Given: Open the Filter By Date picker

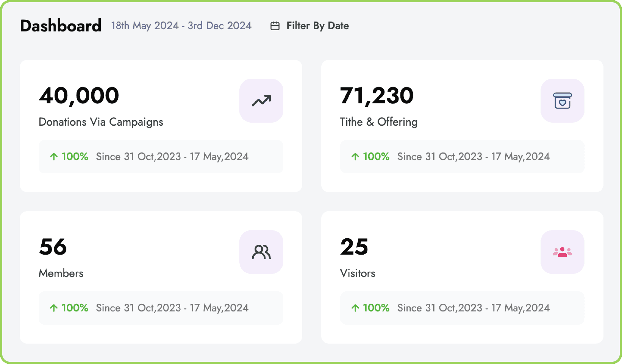Looking at the screenshot, I should click(317, 26).
